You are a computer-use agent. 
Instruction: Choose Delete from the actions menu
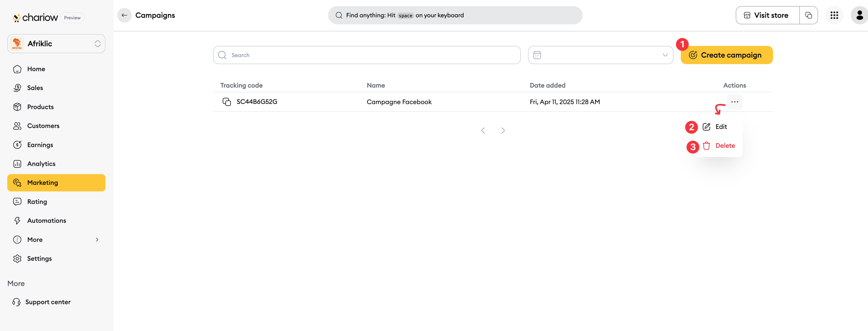[719, 146]
